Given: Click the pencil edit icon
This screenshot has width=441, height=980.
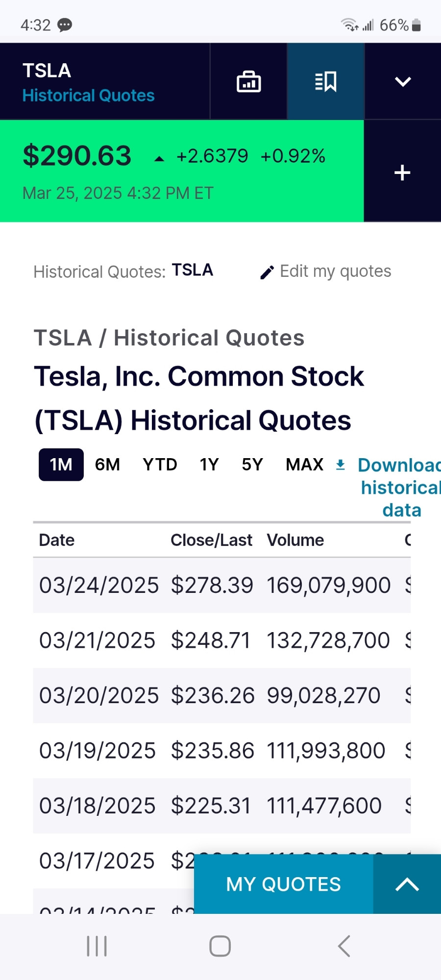Looking at the screenshot, I should [267, 272].
